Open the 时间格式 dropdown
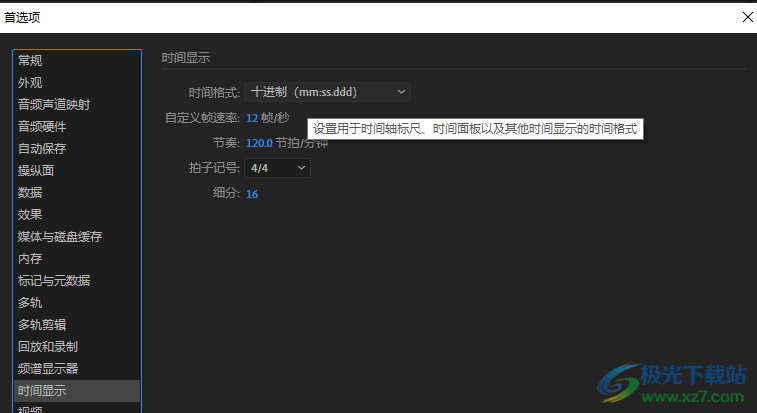 [327, 92]
